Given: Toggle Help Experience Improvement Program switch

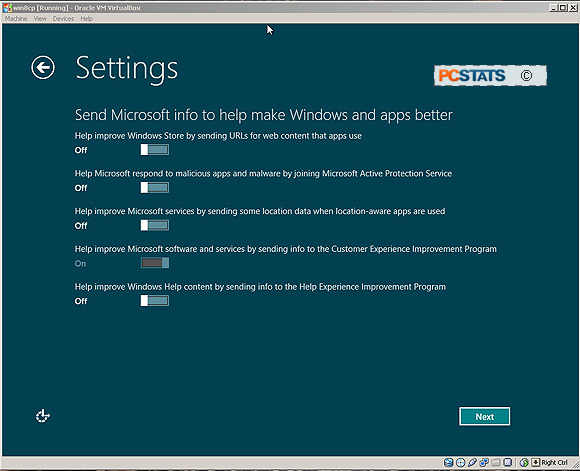Looking at the screenshot, I should point(155,301).
